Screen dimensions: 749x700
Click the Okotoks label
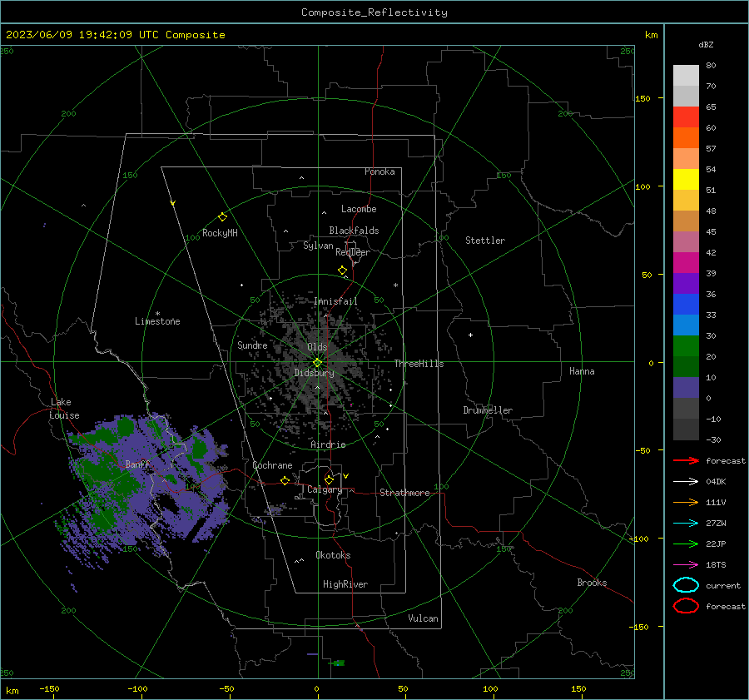coord(333,555)
